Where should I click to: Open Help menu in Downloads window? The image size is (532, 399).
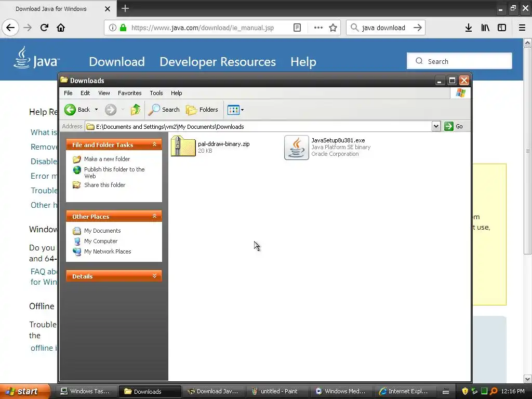pyautogui.click(x=177, y=93)
